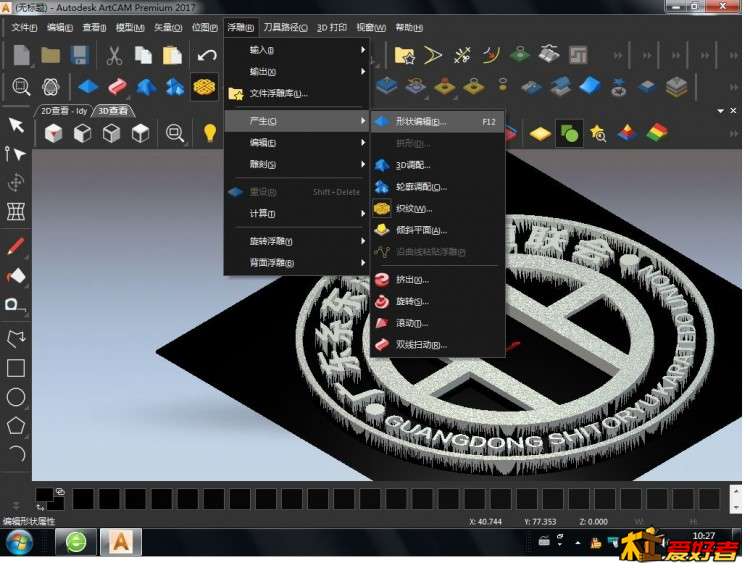Click the zoom magnifier in the 3D view toolbar

(x=175, y=133)
